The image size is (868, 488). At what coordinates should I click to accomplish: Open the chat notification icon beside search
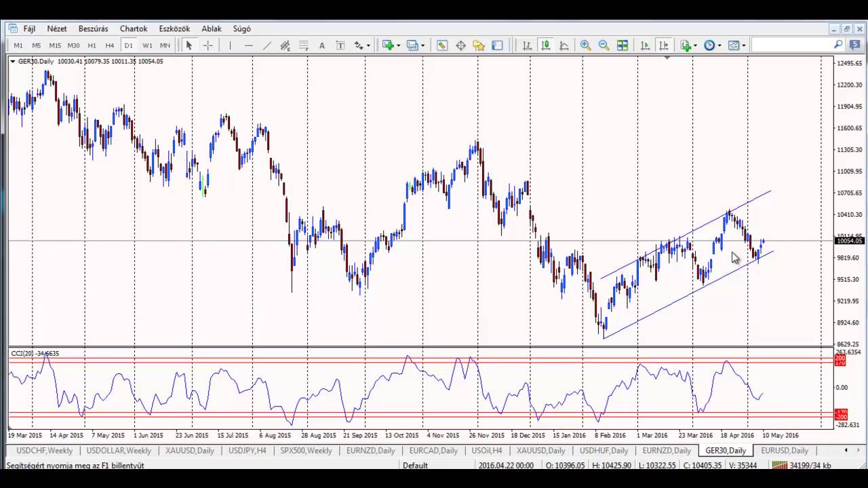tap(854, 45)
